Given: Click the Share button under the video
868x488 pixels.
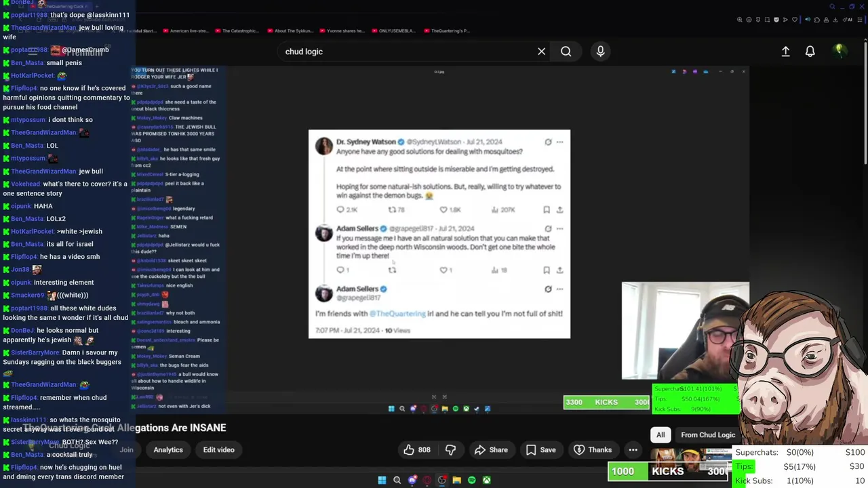Looking at the screenshot, I should (491, 450).
